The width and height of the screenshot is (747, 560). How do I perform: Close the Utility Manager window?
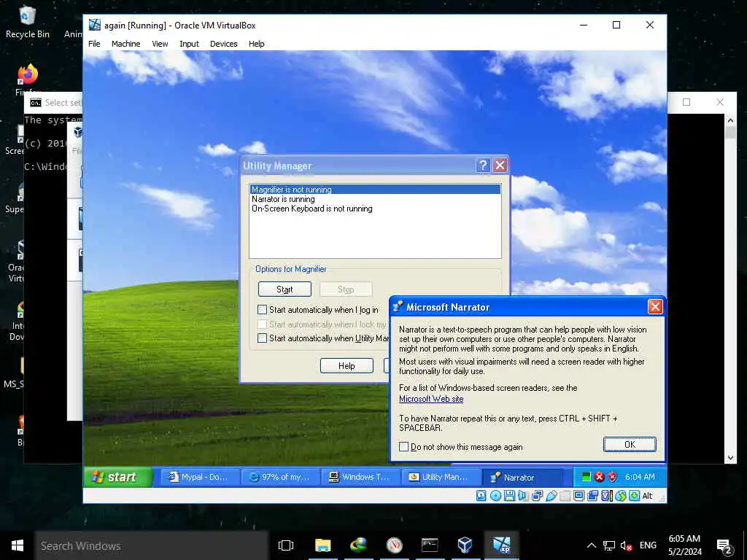[x=500, y=166]
